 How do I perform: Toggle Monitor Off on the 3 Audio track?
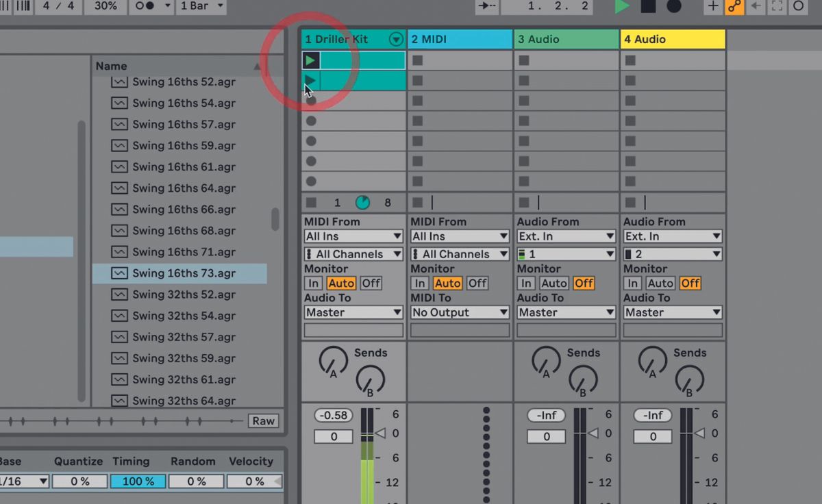584,283
